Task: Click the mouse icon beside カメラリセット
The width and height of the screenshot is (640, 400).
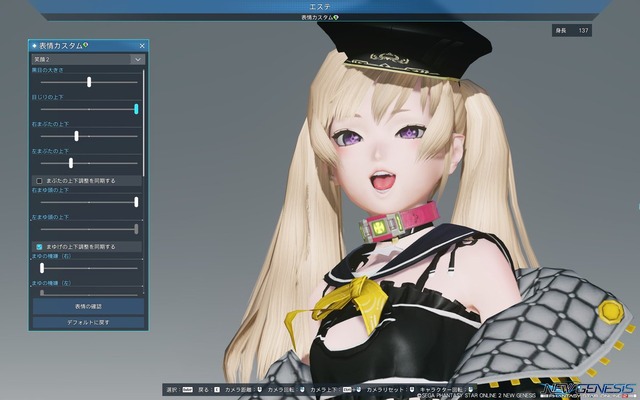Action: (412, 390)
